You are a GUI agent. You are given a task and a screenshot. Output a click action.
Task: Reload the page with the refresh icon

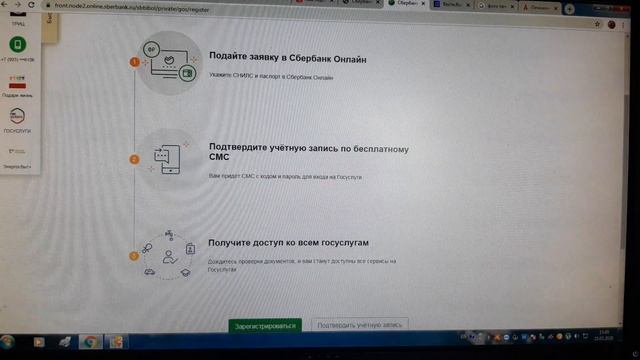(31, 5)
